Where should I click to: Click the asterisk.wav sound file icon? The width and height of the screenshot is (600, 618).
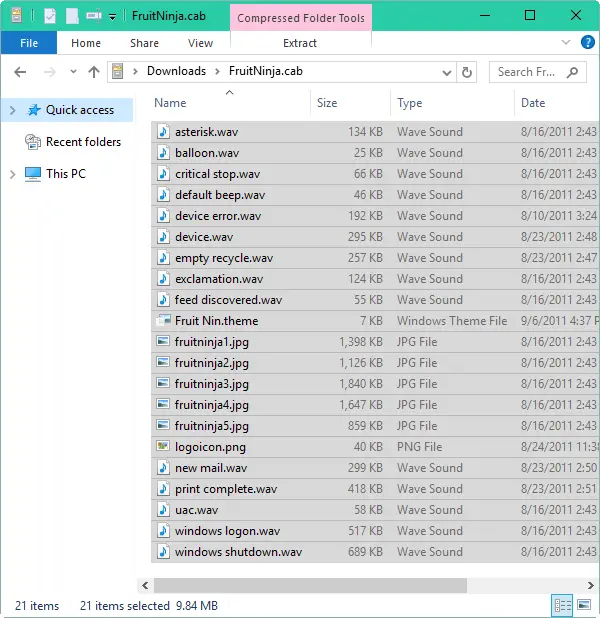[x=163, y=131]
